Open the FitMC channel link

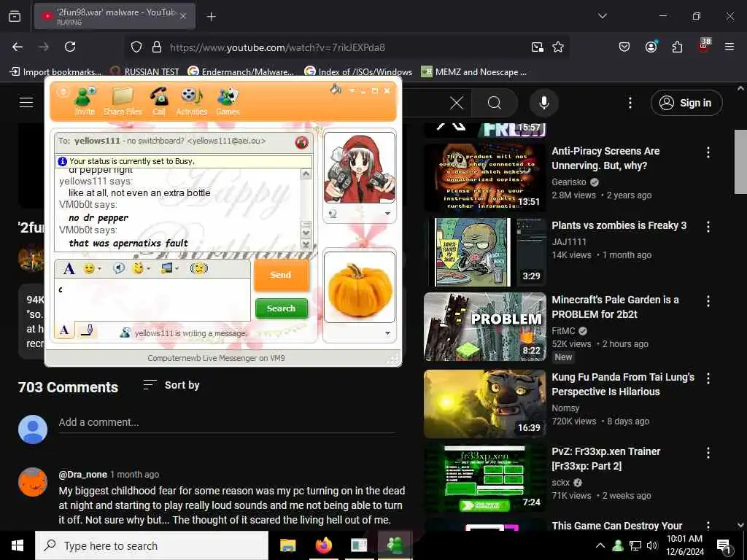coord(563,330)
